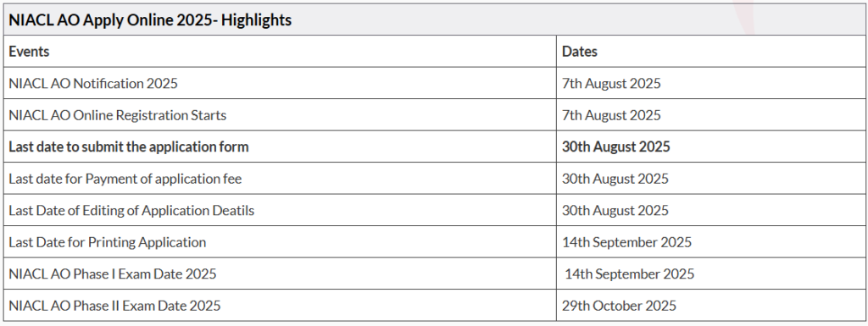Click Phase I exam date 14th September 2025
Image resolution: width=868 pixels, height=326 pixels.
630,274
